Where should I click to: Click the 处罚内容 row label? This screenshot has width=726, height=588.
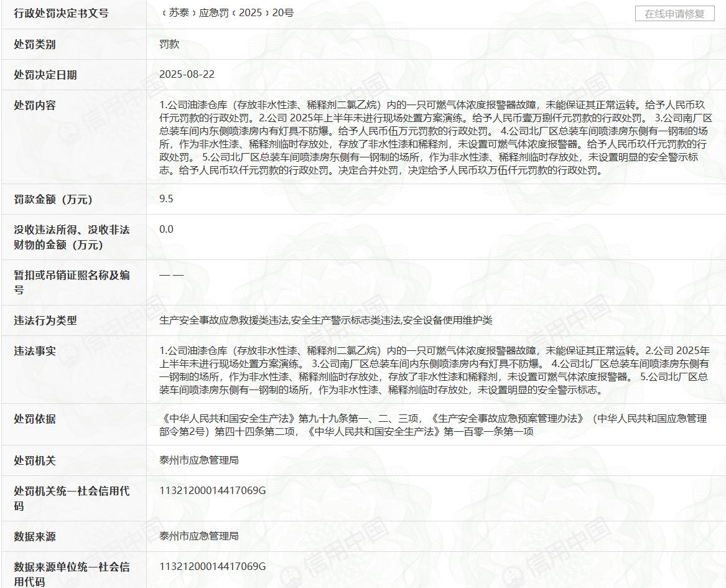coord(35,106)
